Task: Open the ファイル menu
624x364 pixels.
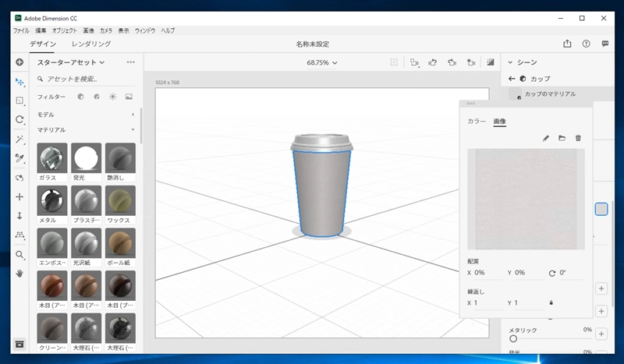Action: (x=21, y=30)
